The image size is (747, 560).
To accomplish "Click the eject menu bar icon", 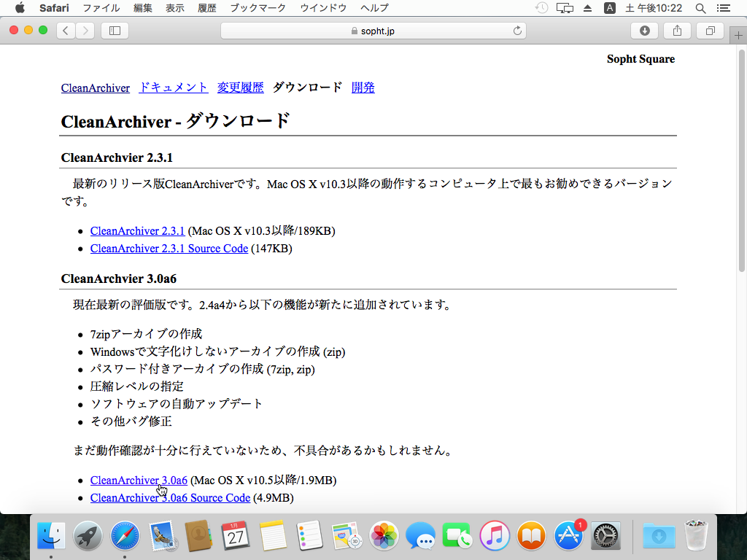I will pyautogui.click(x=587, y=8).
